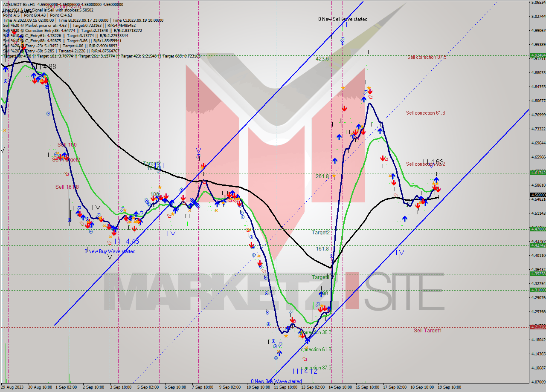Screen dimensions: 546x392
Task: Click the 'correction 87.5' label near the bottom
Action: 316,368
